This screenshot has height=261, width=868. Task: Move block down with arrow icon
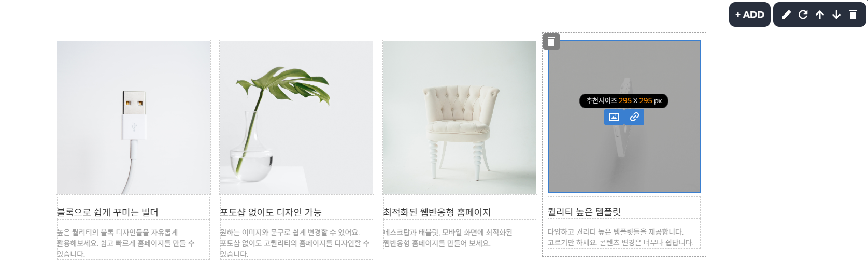click(x=836, y=15)
